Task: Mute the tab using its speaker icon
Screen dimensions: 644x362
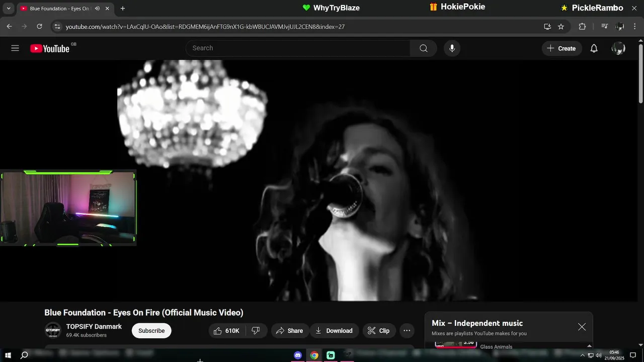Action: point(97,9)
